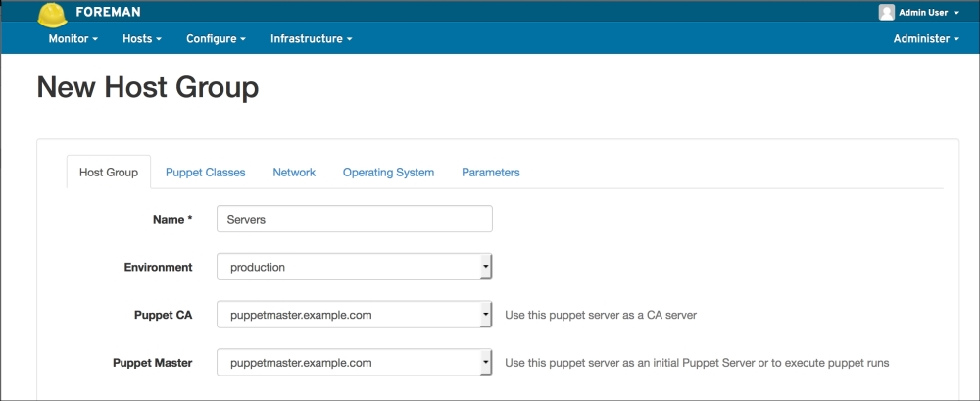This screenshot has height=401, width=980.
Task: Open the Environment dropdown
Action: pos(354,267)
